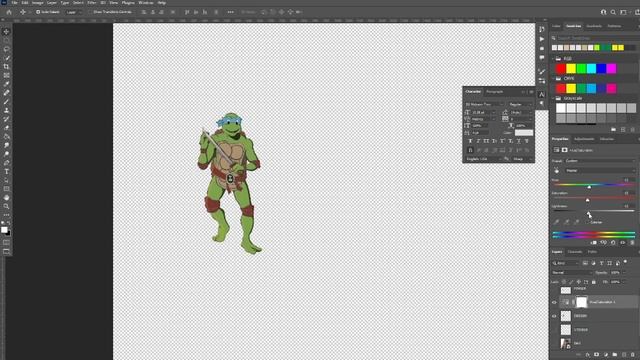Toggle adjustment visibility eye in Properties
Screen dimensions: 640x360
pyautogui.click(x=623, y=243)
